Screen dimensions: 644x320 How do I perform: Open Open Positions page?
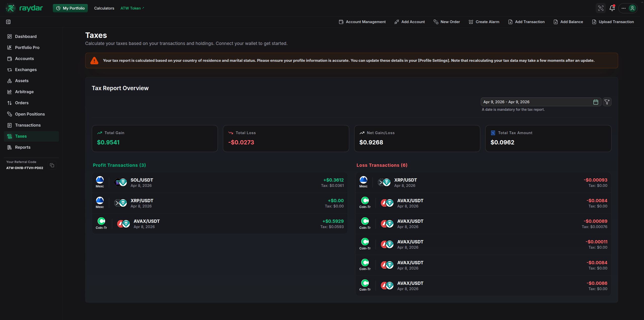click(31, 114)
